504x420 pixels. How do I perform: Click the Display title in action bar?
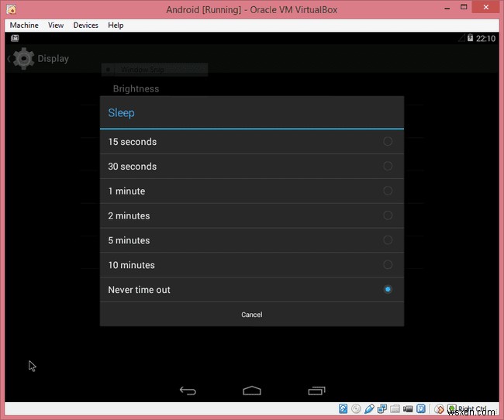pyautogui.click(x=53, y=59)
